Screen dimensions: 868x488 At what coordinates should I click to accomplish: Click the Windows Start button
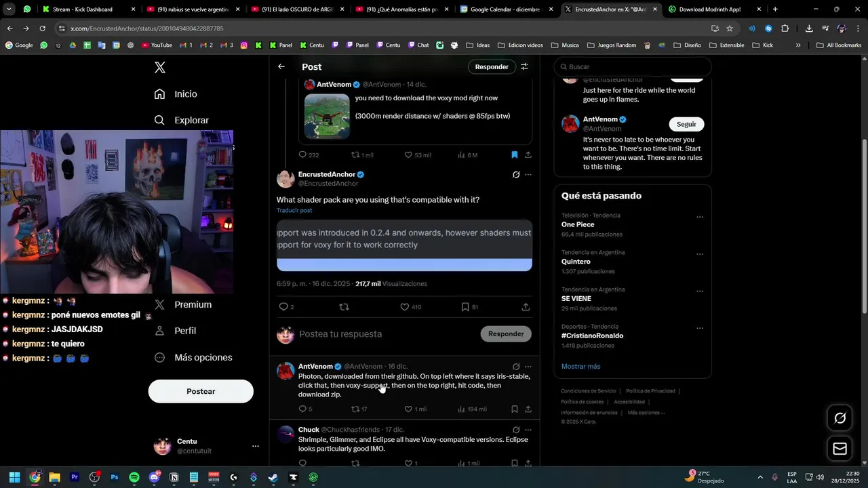coord(14,477)
